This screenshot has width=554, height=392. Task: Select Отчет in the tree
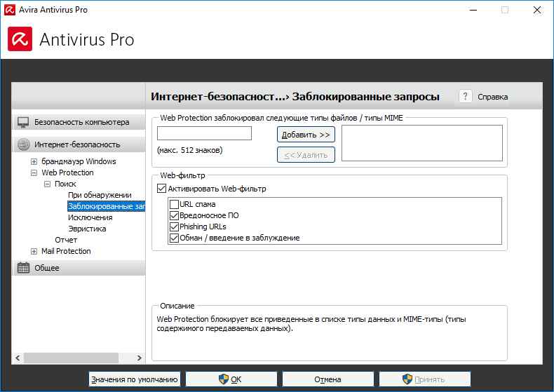[66, 240]
